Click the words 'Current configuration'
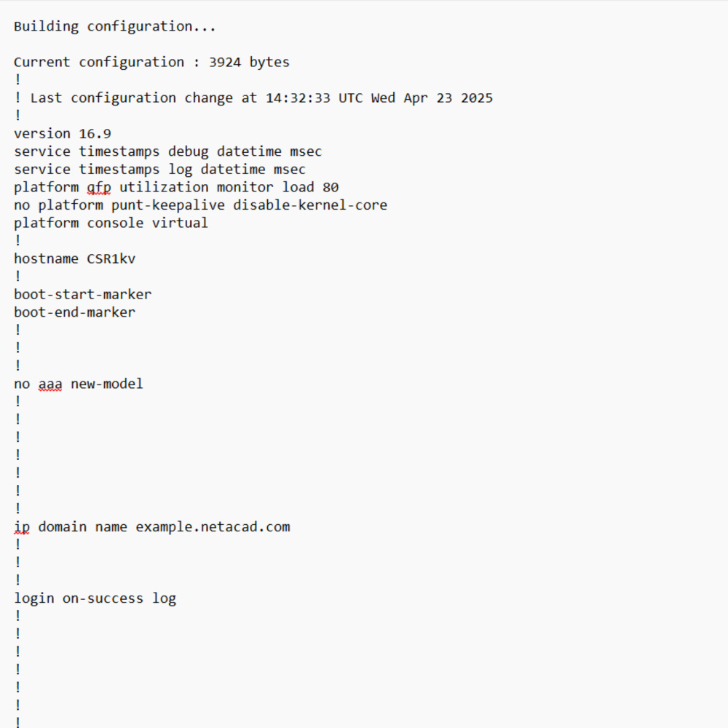 [x=99, y=62]
